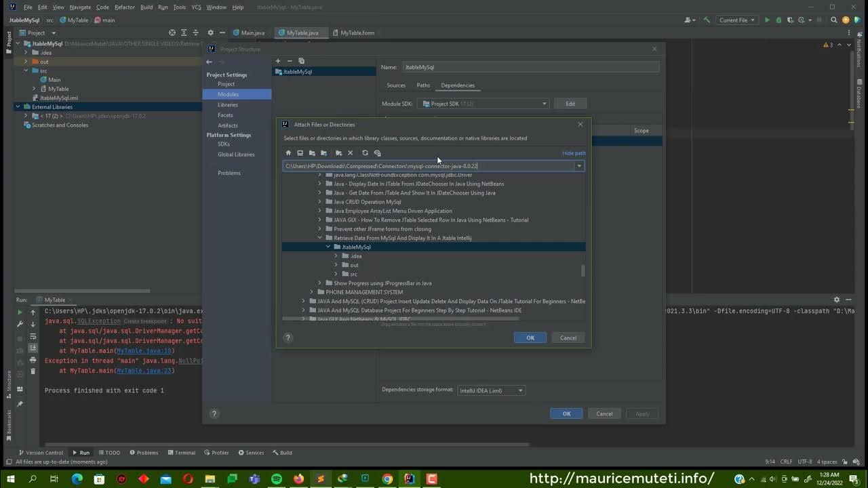Collapse JtableMySql folder in attach dialog
868x488 pixels.
pyautogui.click(x=328, y=247)
